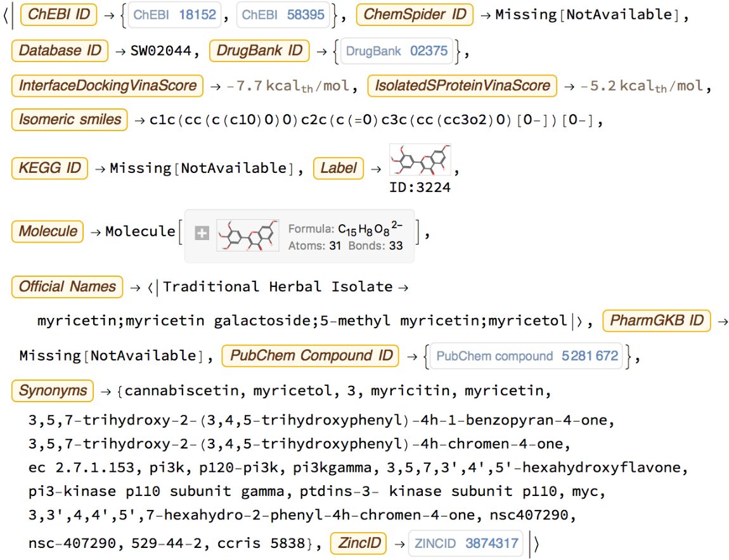Viewport: 729px width, 560px height.
Task: Select the DrugBank 02375 entity
Action: 397,51
